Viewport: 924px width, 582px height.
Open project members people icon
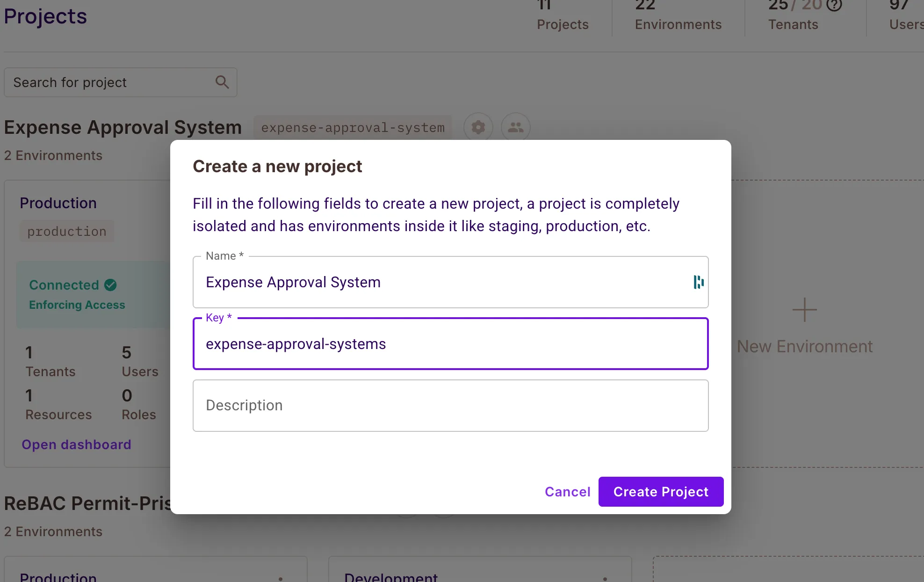pyautogui.click(x=515, y=127)
